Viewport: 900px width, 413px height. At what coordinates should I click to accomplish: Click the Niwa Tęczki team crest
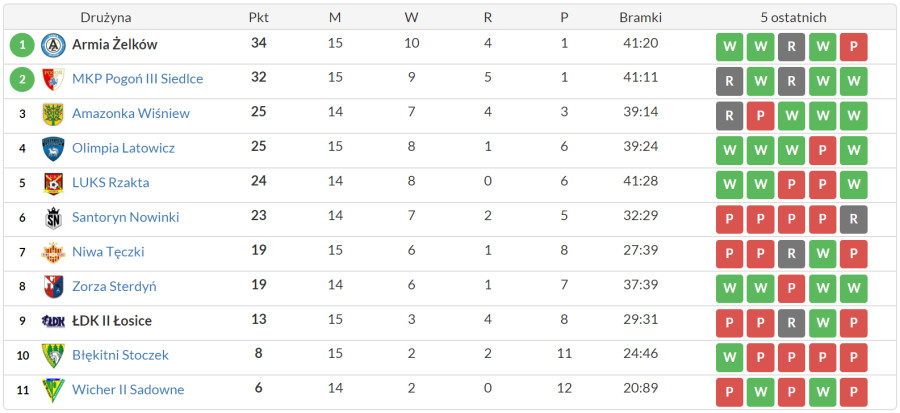[53, 252]
